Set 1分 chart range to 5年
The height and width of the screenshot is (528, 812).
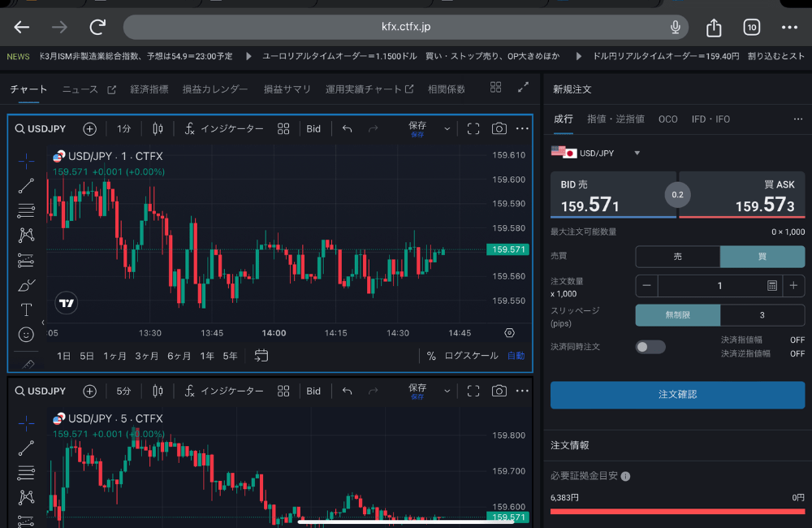230,356
